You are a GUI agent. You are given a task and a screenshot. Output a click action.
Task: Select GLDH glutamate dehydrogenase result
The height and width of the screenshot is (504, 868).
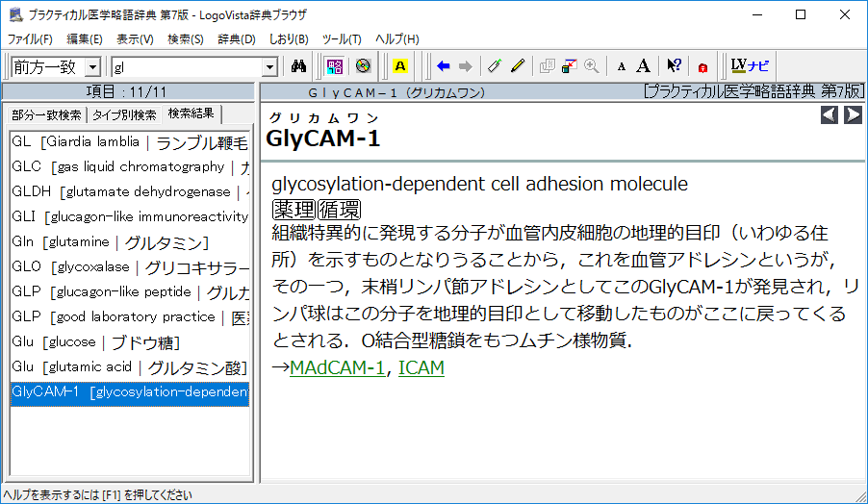tap(130, 192)
